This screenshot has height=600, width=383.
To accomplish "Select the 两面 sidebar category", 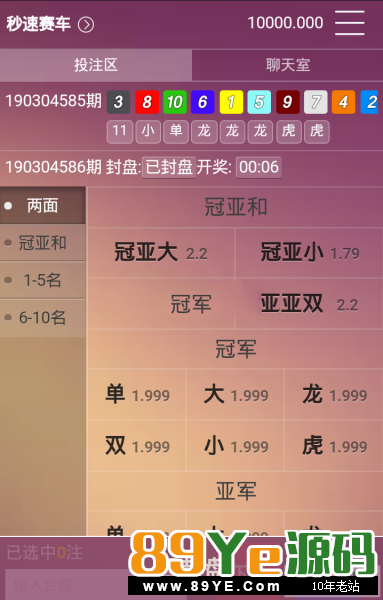I will [x=42, y=205].
